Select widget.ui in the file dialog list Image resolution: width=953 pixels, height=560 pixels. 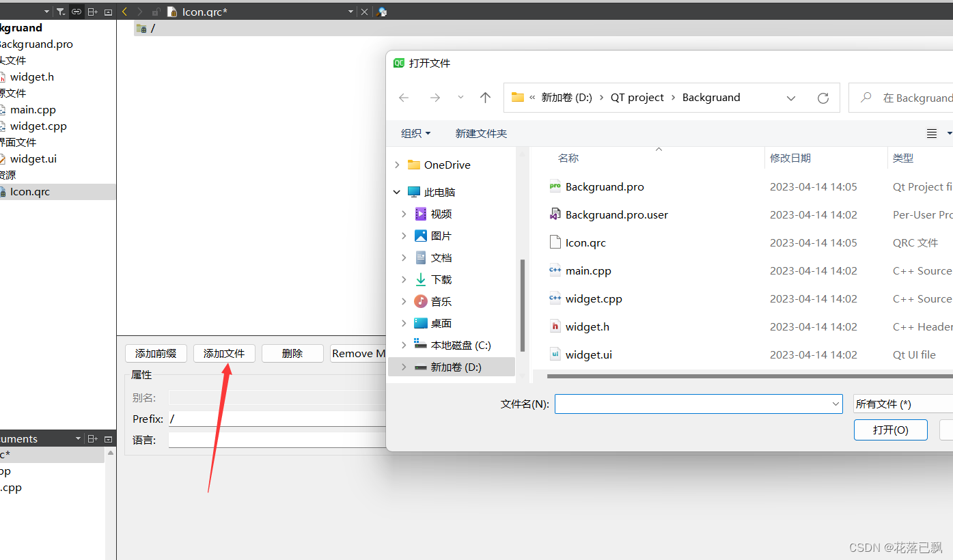(581, 354)
